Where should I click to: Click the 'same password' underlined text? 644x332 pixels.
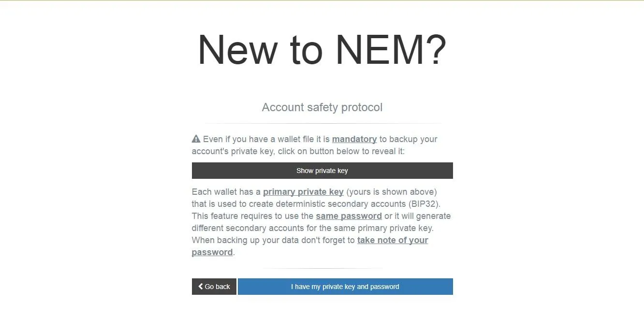349,216
